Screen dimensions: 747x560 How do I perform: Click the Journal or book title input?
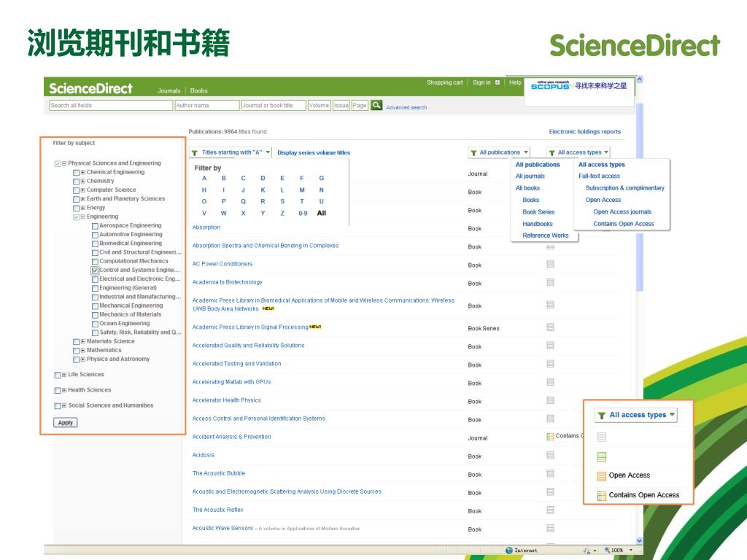[274, 105]
